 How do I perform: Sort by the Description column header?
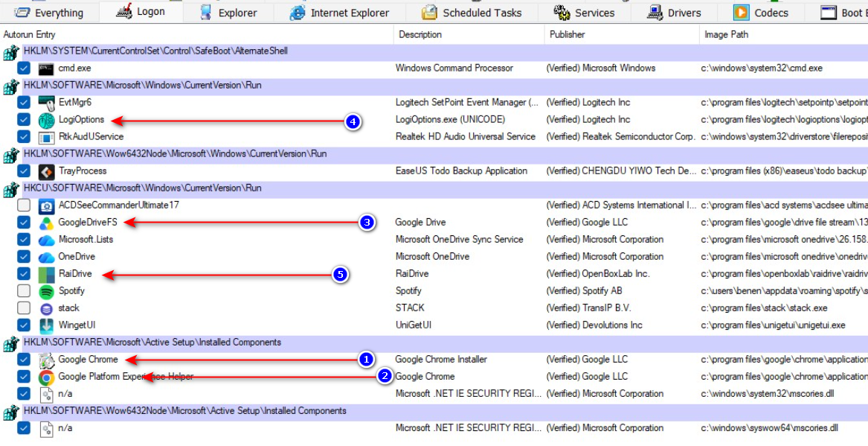click(469, 34)
